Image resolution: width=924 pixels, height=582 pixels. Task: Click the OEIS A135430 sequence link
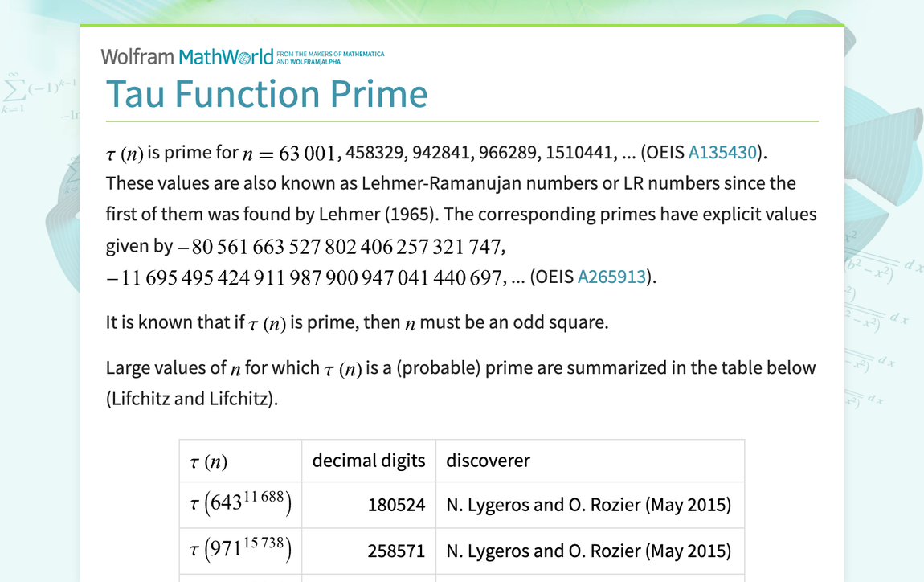(x=722, y=152)
